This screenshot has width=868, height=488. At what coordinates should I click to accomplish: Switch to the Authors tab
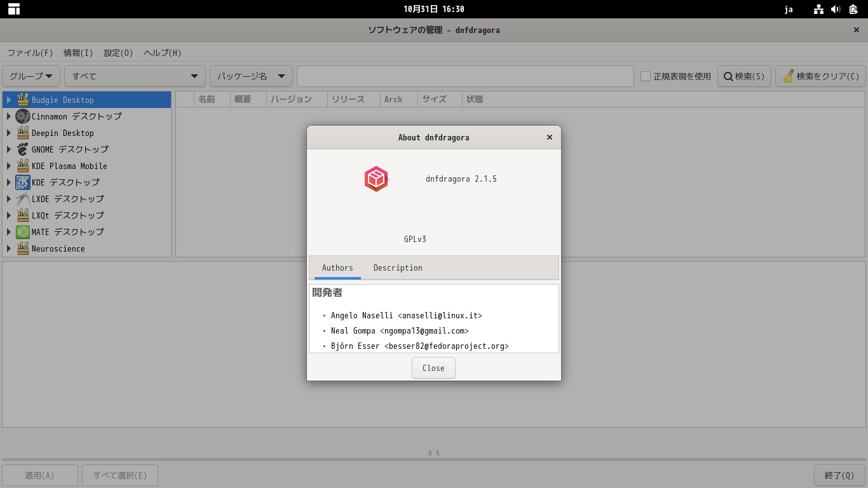(x=337, y=268)
